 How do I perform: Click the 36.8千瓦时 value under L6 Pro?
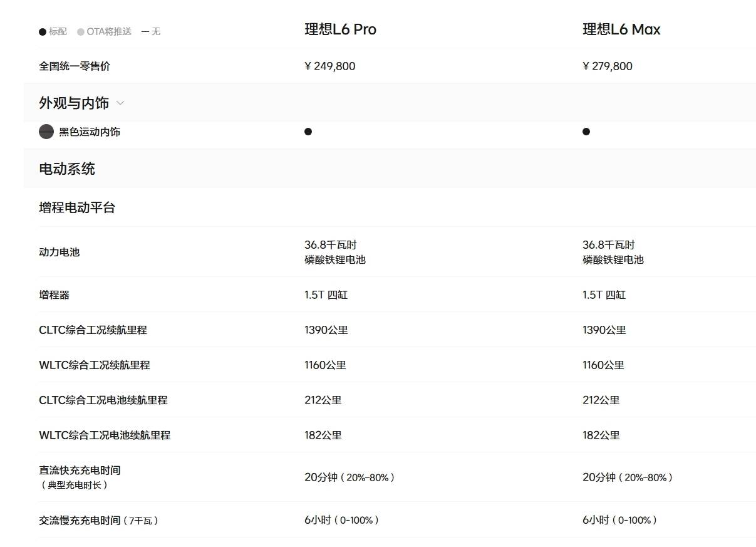point(331,245)
